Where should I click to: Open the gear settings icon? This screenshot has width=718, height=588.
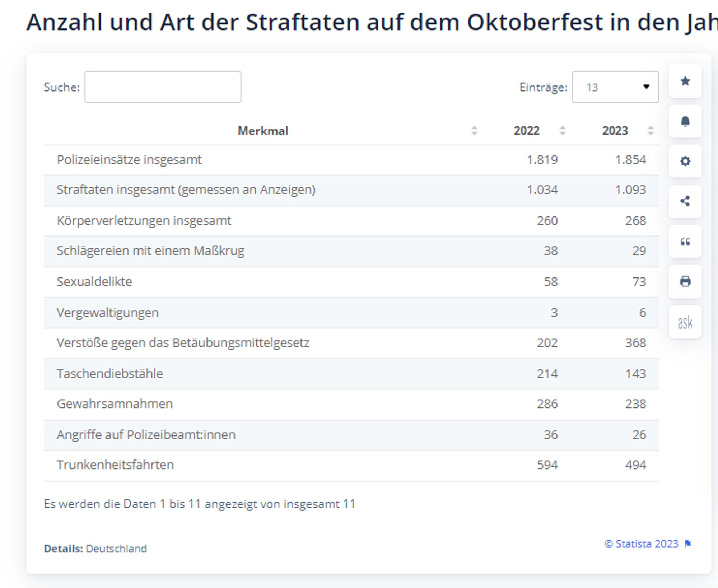pos(685,161)
